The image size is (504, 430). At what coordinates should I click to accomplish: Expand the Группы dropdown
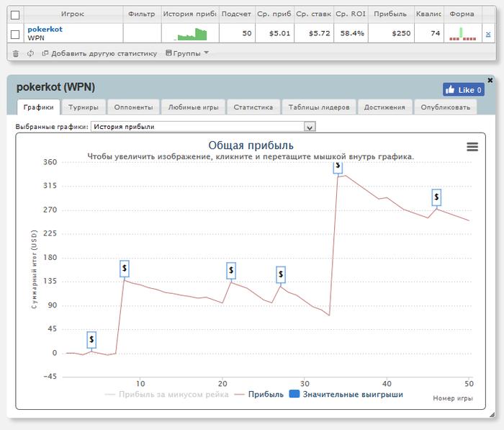pos(187,53)
